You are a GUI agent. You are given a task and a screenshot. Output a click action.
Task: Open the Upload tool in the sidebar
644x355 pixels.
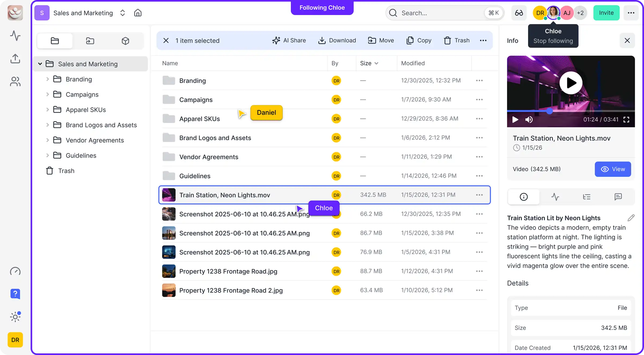(x=15, y=58)
